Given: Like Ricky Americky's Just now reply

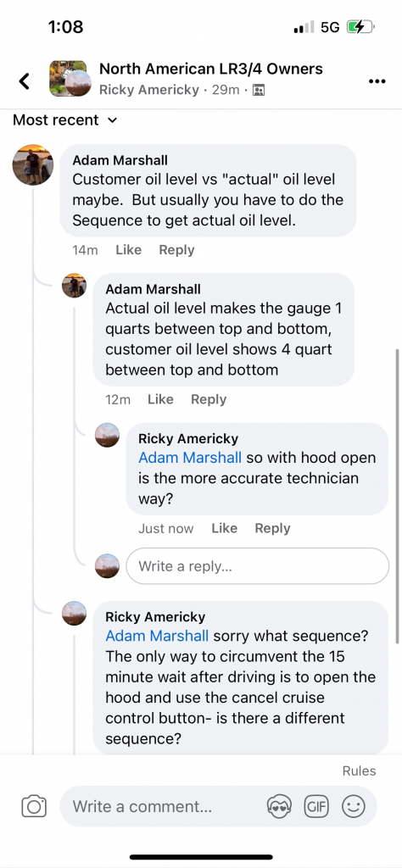Looking at the screenshot, I should (224, 529).
